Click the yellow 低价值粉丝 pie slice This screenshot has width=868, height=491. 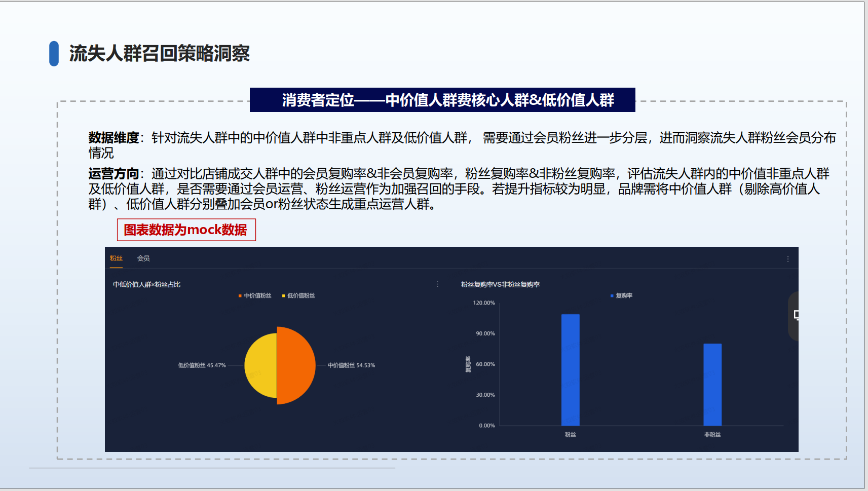261,365
